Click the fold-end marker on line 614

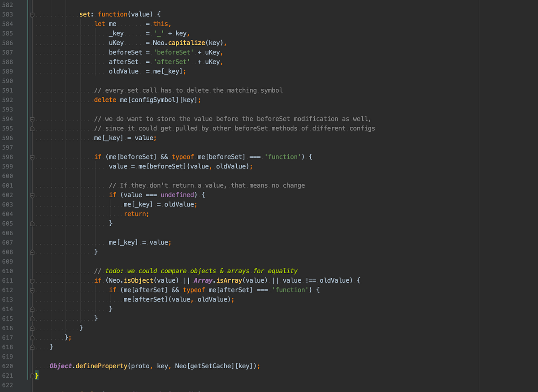click(31, 309)
